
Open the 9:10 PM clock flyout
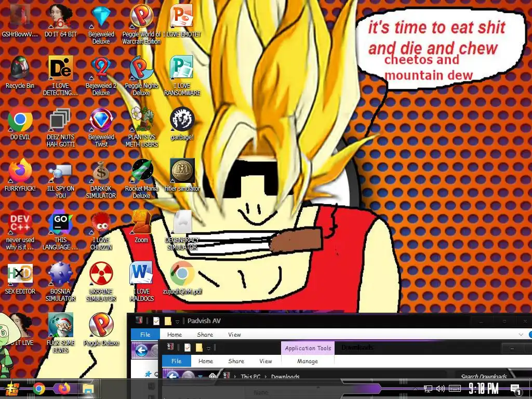(x=484, y=388)
